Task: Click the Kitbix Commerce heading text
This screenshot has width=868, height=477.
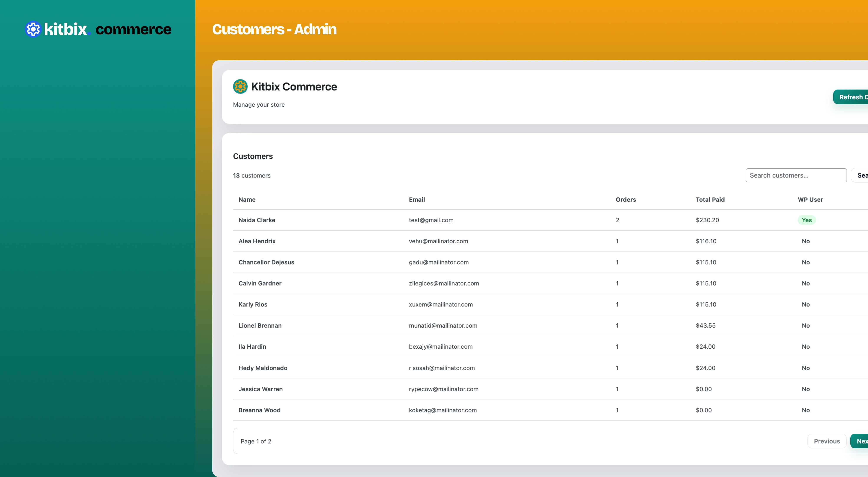Action: coord(294,87)
